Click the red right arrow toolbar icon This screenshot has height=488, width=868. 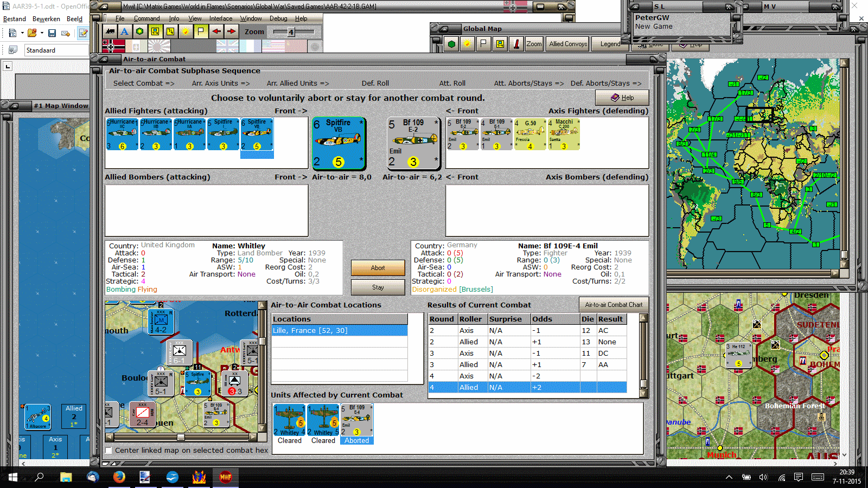point(231,31)
